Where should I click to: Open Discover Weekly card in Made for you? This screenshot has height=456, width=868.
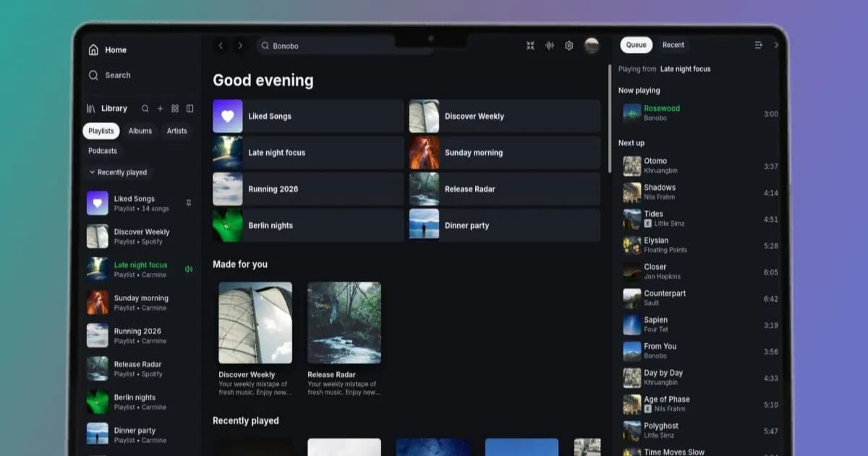coord(255,339)
